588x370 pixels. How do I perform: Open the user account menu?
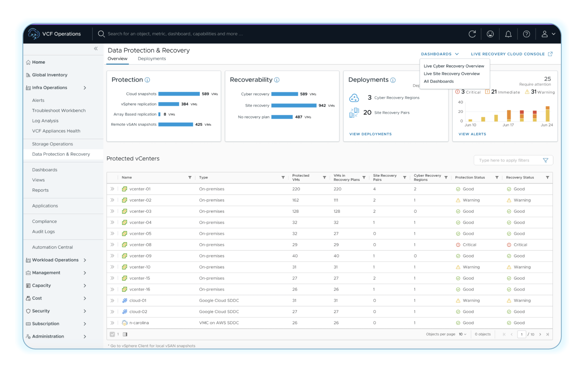[x=548, y=34]
